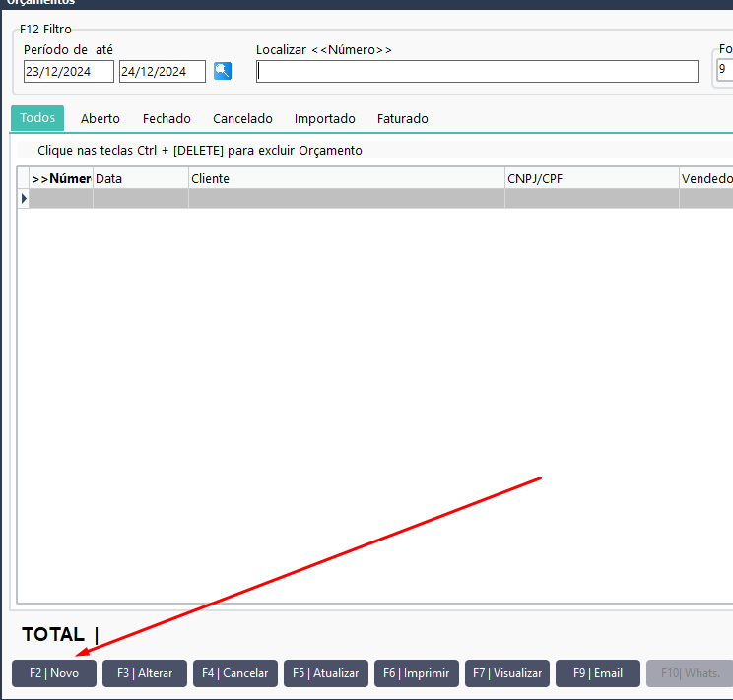This screenshot has width=733, height=700.
Task: Sort by the Data column header
Action: click(x=141, y=178)
